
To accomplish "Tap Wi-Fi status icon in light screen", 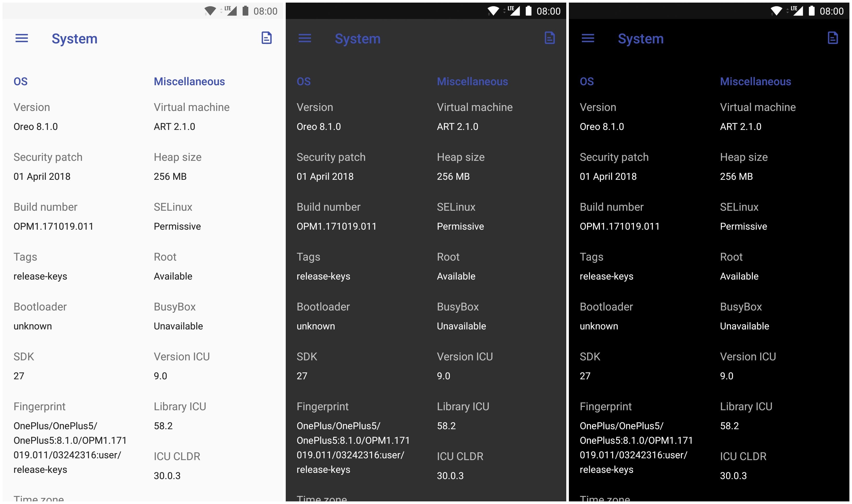I will click(x=210, y=11).
